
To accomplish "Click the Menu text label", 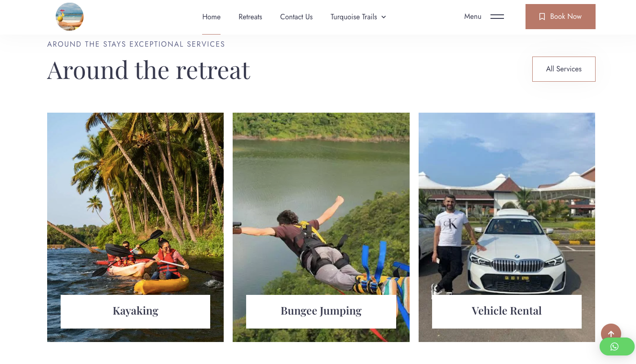I will click(x=473, y=17).
